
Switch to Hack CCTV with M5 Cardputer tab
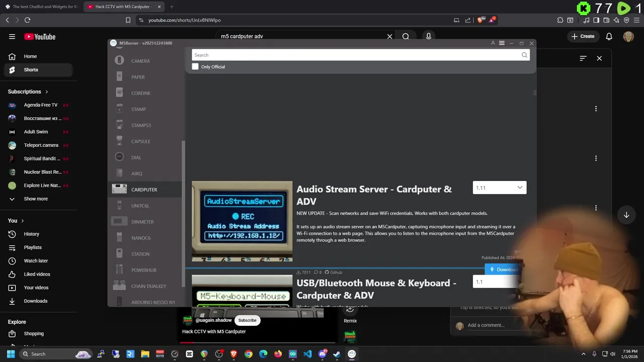124,7
